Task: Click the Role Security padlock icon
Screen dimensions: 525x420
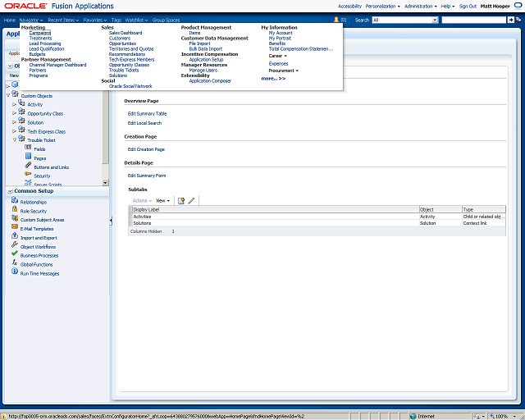Action: 15,209
